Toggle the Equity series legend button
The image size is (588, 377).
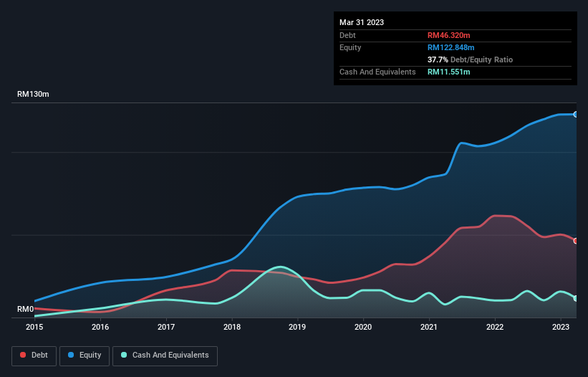coord(85,355)
